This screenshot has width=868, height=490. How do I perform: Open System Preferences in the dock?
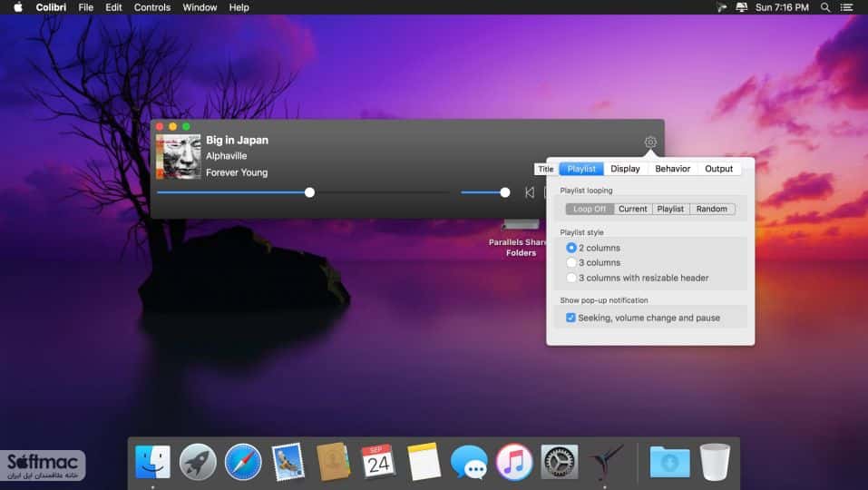click(x=559, y=461)
